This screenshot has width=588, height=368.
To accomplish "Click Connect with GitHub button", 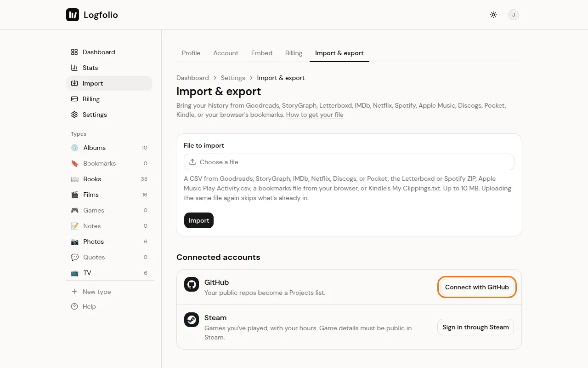I will point(477,287).
